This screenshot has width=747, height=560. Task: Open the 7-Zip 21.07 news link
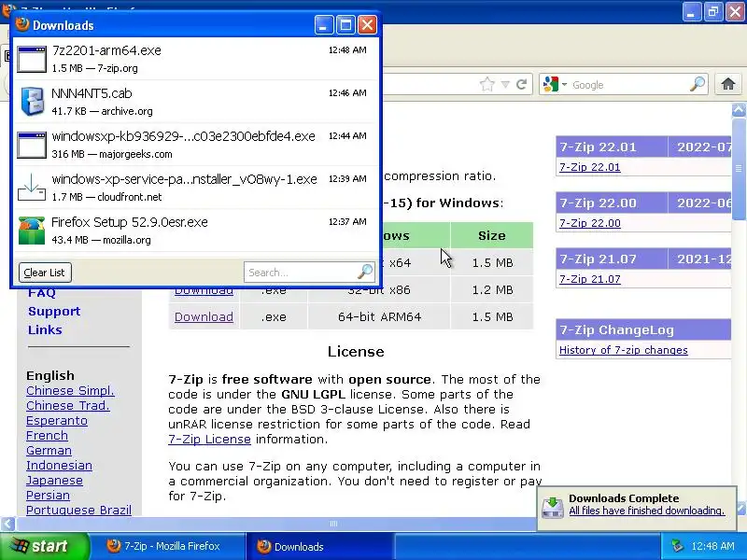coord(590,279)
